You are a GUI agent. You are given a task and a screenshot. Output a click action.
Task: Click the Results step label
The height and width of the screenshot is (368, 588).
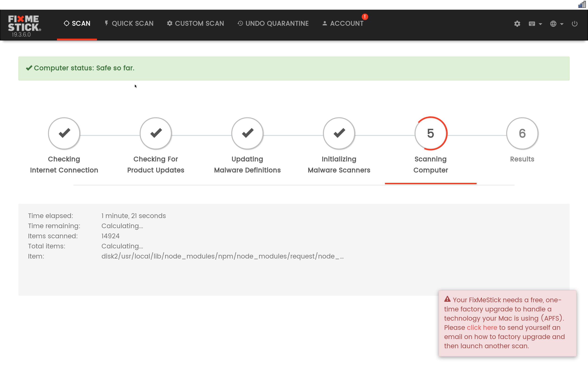pos(522,159)
